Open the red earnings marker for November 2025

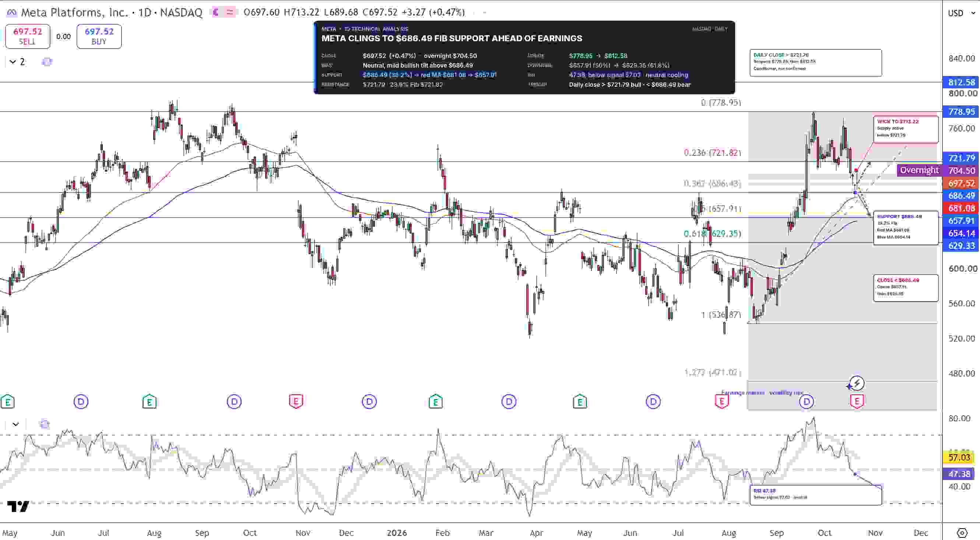pyautogui.click(x=296, y=401)
